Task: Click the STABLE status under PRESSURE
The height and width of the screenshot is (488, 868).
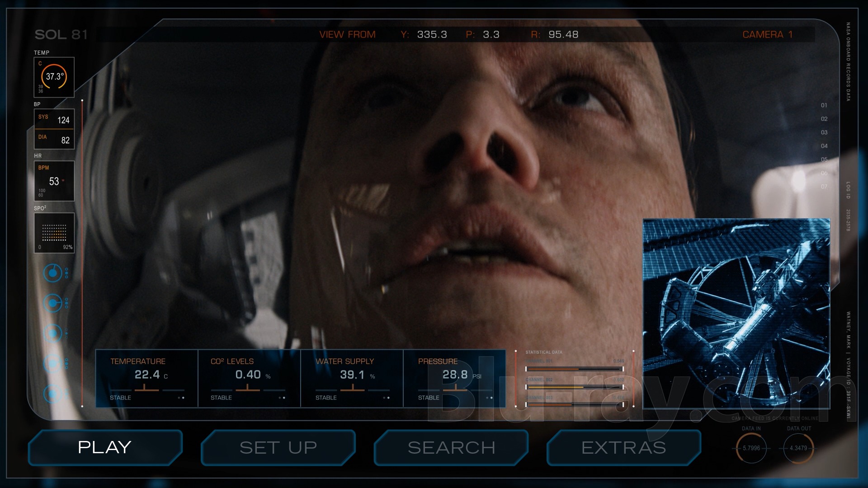Action: pos(429,398)
